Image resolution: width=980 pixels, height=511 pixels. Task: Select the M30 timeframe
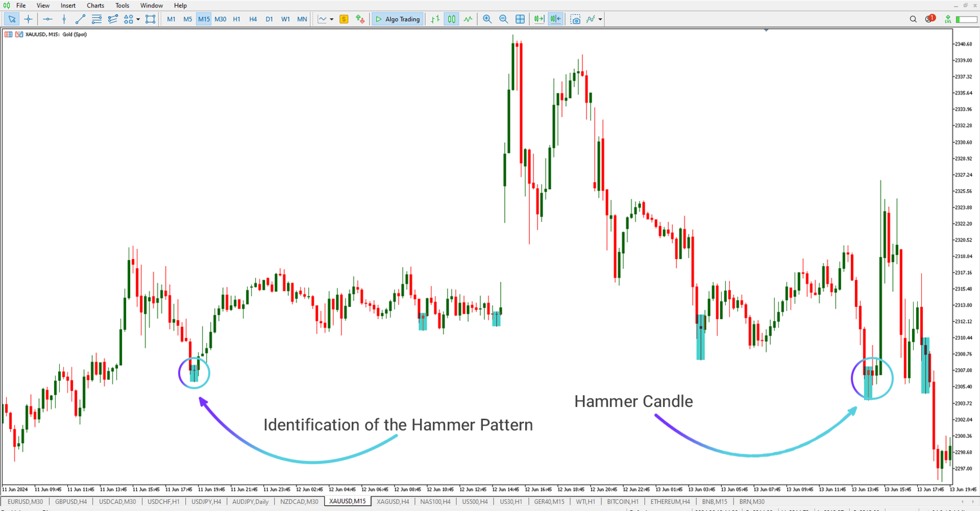[x=220, y=19]
